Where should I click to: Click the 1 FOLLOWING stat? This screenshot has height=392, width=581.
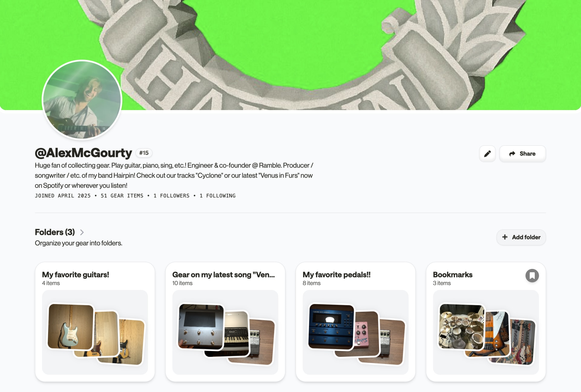coord(218,196)
